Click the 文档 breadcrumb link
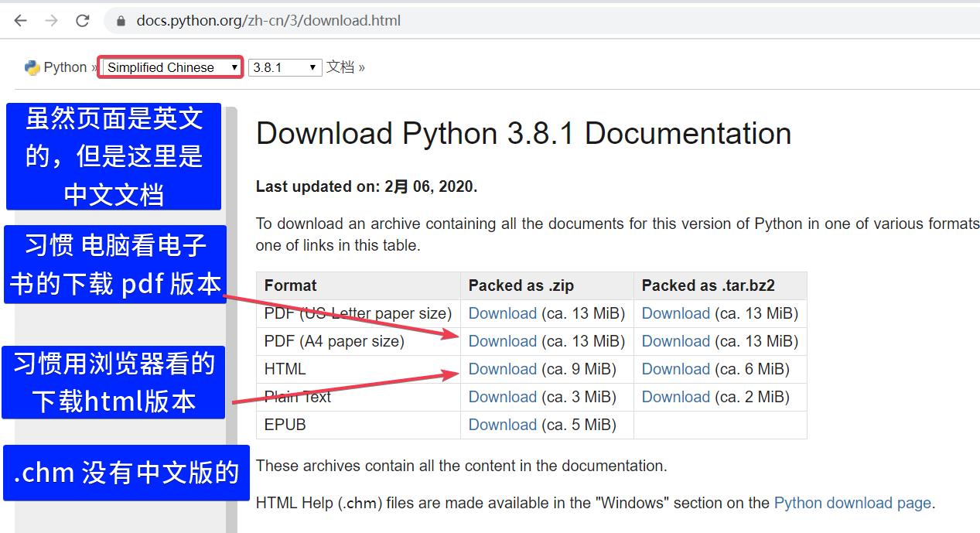The image size is (980, 533). coord(340,67)
